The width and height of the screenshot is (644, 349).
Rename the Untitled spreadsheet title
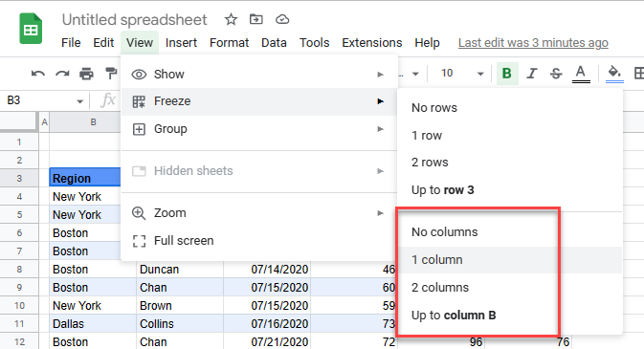[134, 20]
